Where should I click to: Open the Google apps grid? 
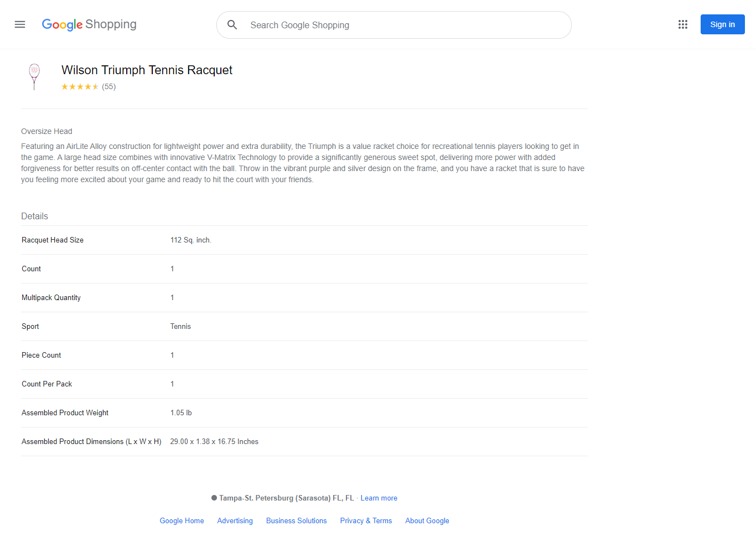(x=683, y=24)
